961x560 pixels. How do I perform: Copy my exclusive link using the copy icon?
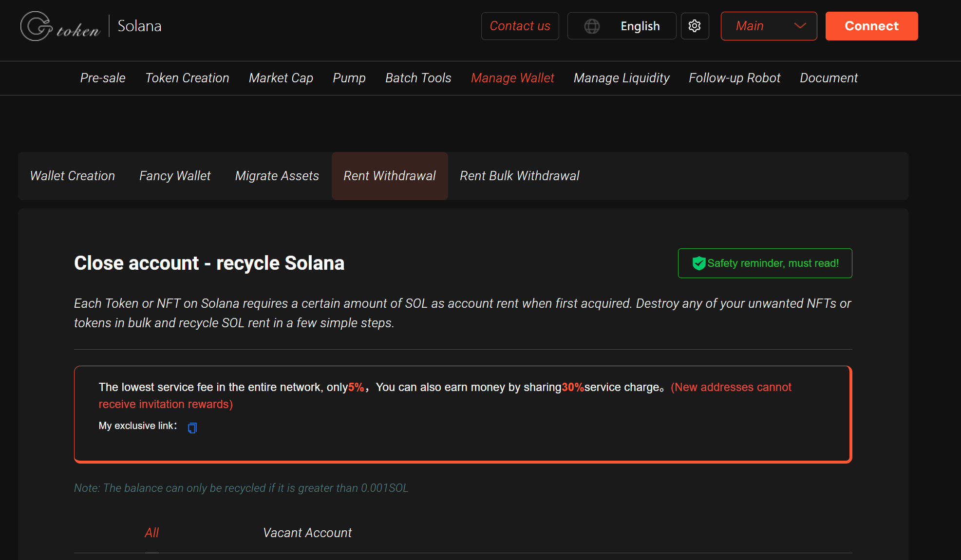(x=192, y=428)
